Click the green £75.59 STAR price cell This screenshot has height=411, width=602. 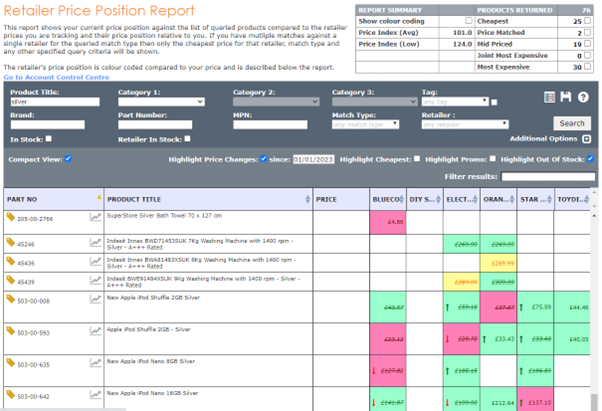pyautogui.click(x=535, y=307)
